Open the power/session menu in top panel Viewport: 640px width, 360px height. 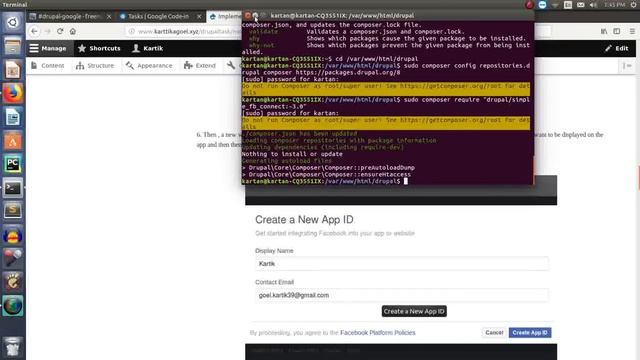(x=633, y=4)
